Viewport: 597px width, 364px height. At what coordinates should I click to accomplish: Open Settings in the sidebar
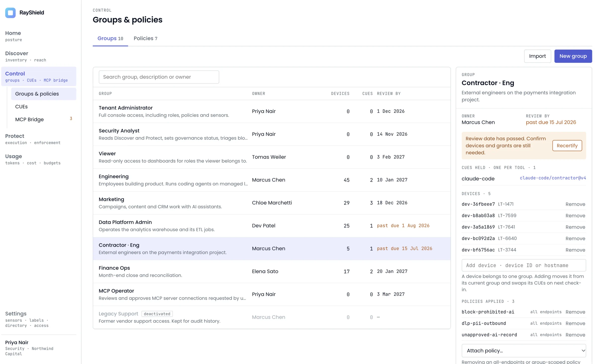39,319
